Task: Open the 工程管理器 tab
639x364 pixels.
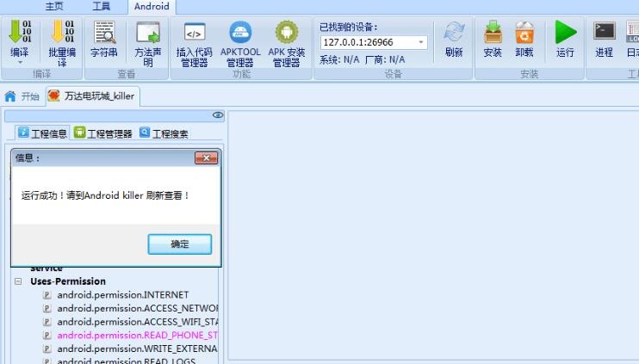Action: pyautogui.click(x=103, y=133)
